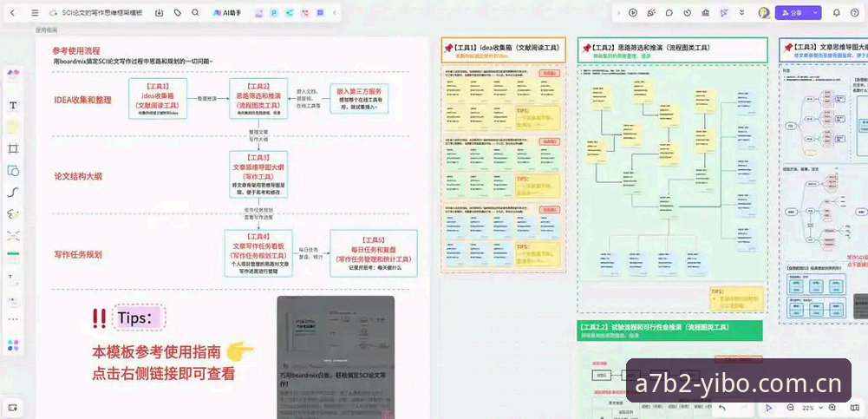Click the pointer mode icon at bottom
868x419 pixels.
769,408
